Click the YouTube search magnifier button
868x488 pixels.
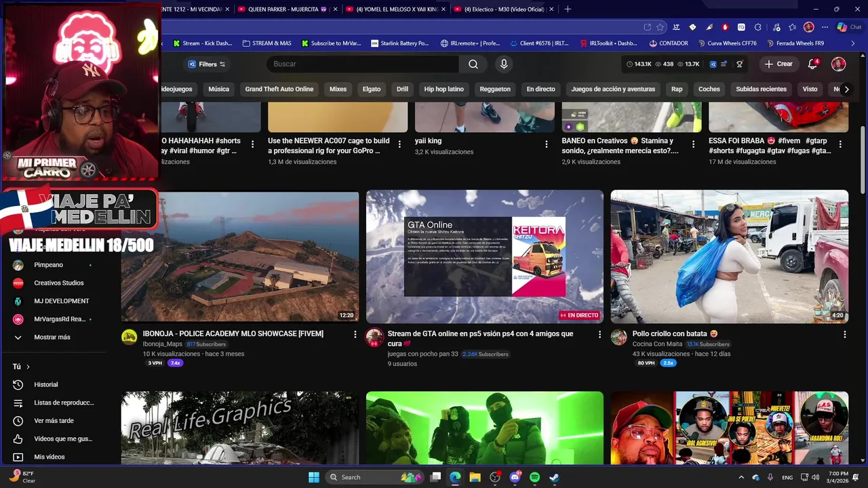click(x=473, y=64)
